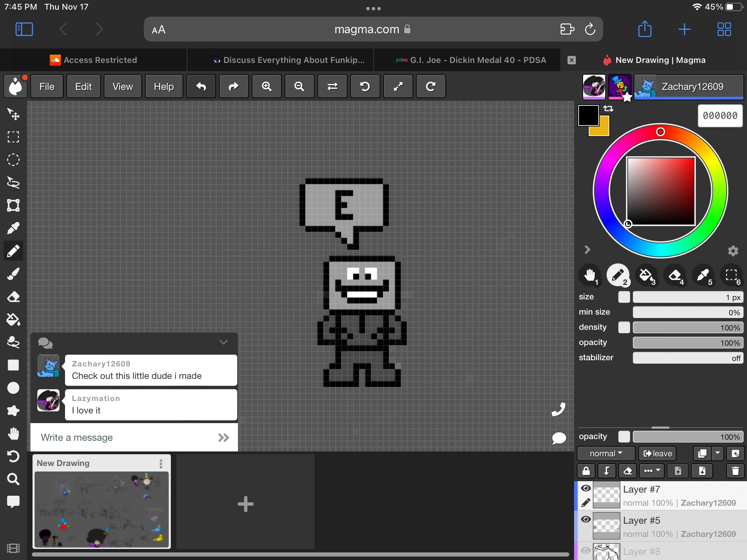Open the normal blend mode dropdown
The image size is (747, 560).
click(606, 454)
